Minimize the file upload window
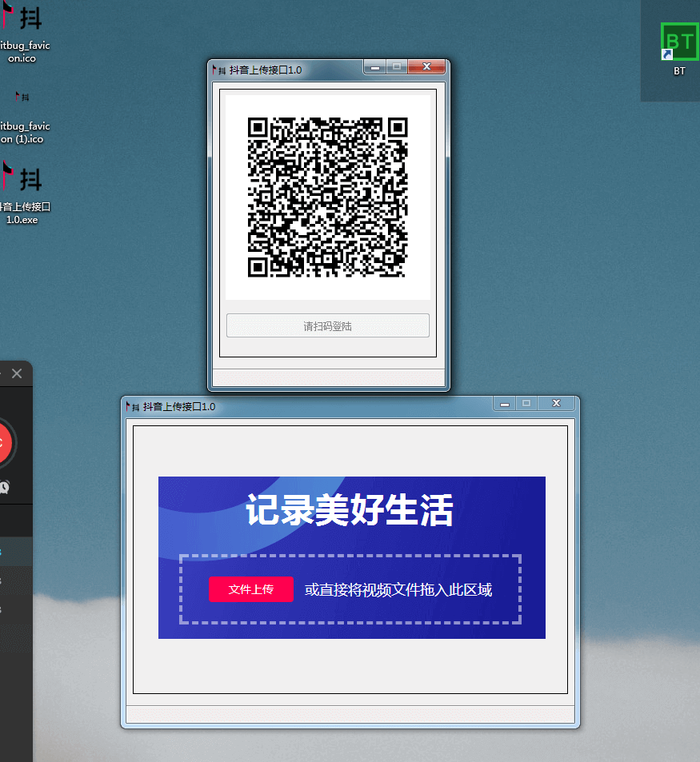700x762 pixels. tap(504, 404)
